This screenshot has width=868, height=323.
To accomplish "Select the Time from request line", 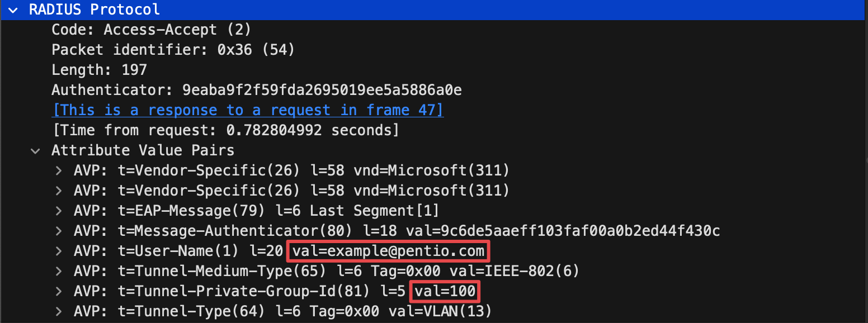I will [225, 130].
